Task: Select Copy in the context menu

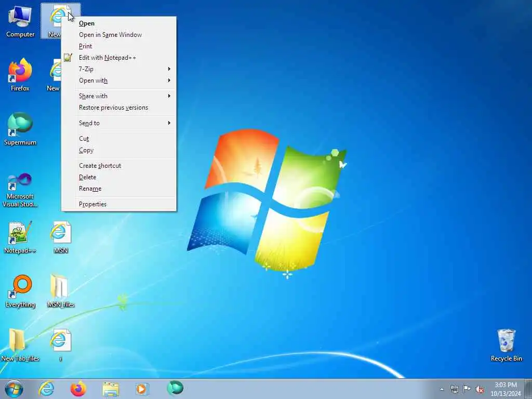Action: [119, 150]
